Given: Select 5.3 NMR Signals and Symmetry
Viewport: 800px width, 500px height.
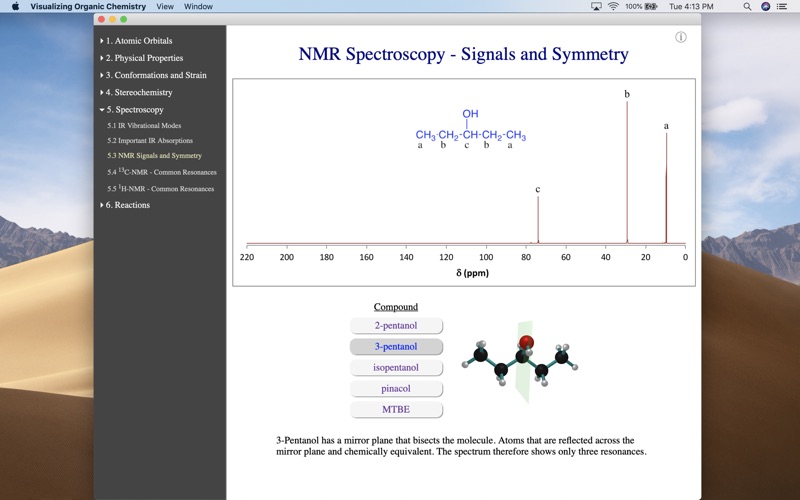Looking at the screenshot, I should [x=154, y=156].
